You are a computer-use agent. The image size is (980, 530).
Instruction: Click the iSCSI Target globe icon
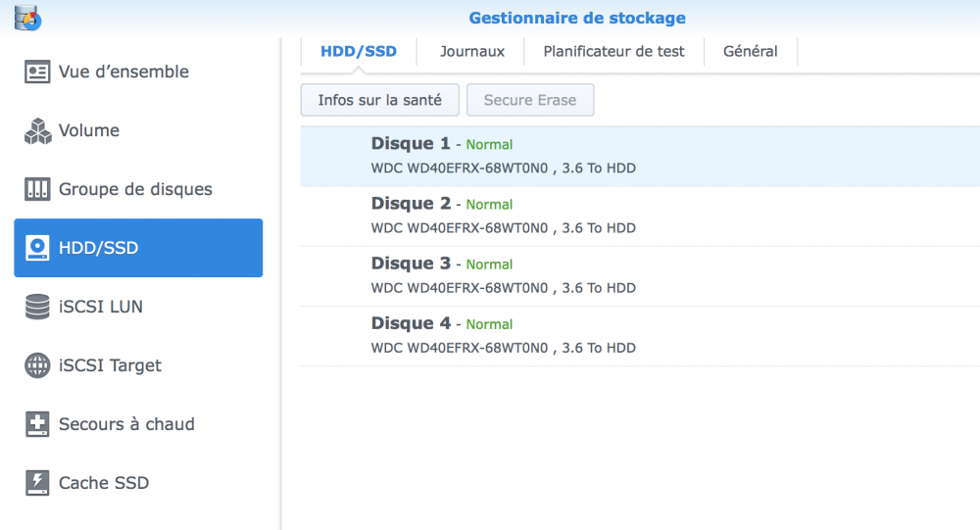tap(37, 365)
